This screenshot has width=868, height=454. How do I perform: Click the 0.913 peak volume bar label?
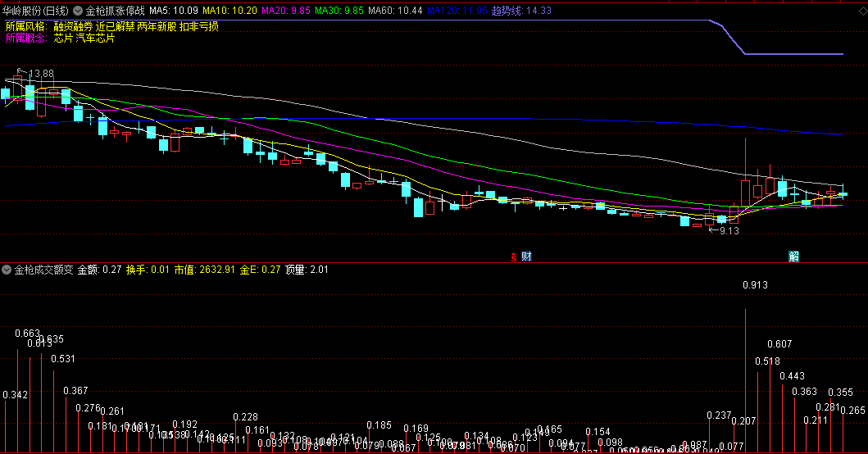(755, 285)
